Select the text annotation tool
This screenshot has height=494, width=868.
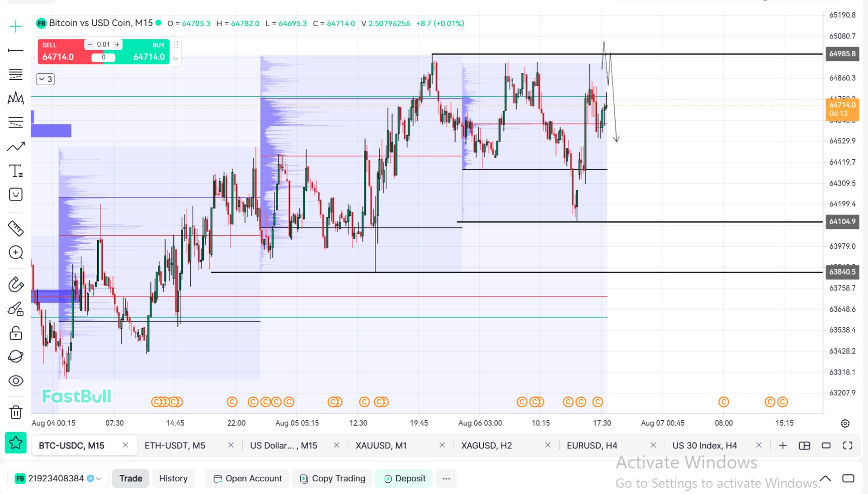tap(16, 171)
